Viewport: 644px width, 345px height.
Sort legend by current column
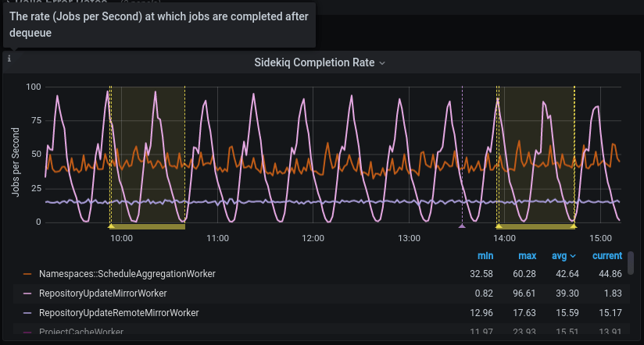[x=606, y=256]
